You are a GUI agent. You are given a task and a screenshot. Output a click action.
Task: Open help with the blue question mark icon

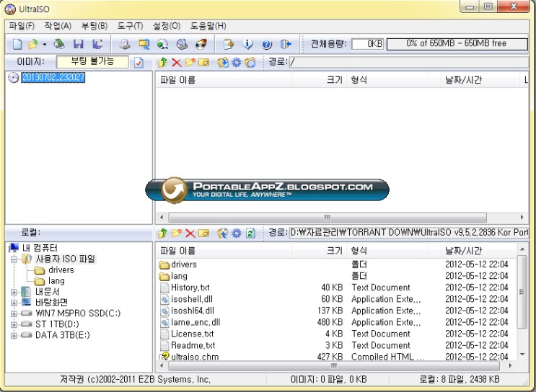[x=267, y=44]
